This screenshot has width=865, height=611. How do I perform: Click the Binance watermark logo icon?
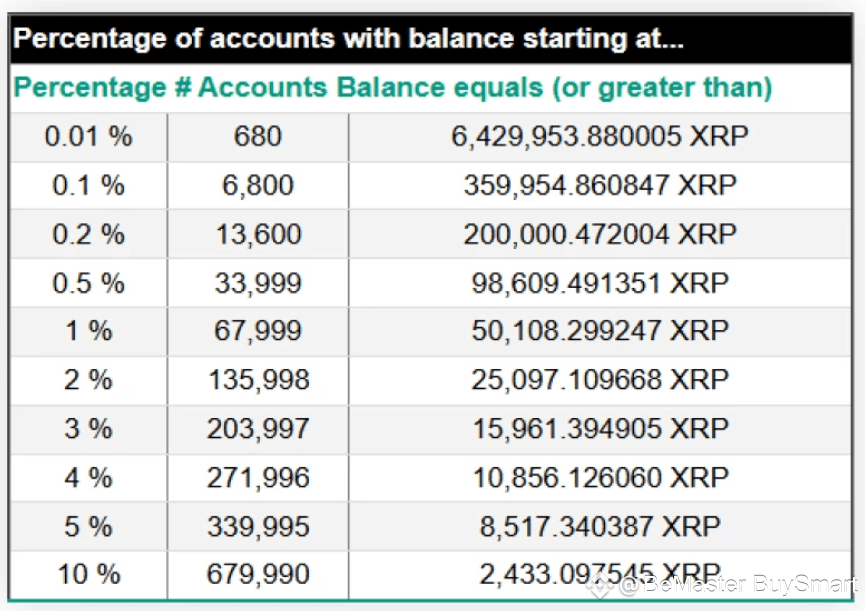[x=600, y=586]
